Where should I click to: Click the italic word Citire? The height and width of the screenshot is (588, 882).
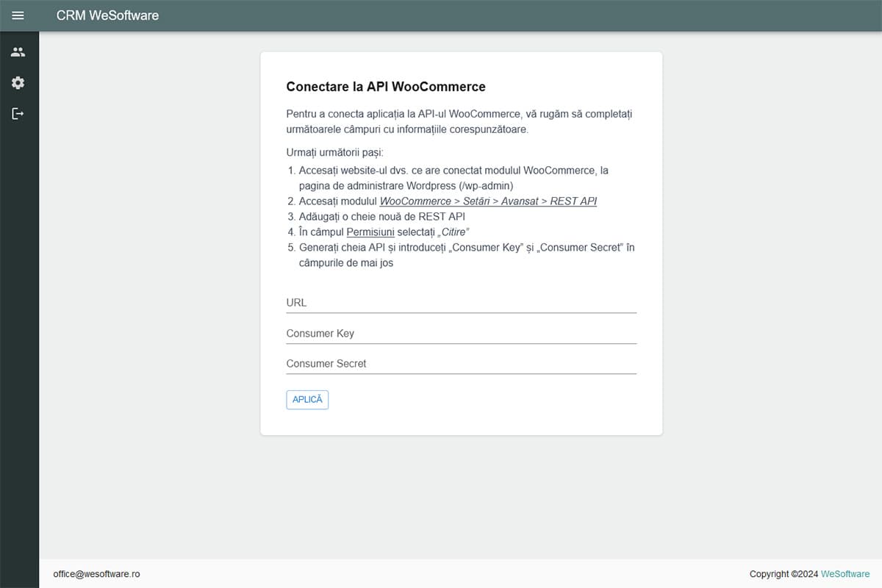455,232
